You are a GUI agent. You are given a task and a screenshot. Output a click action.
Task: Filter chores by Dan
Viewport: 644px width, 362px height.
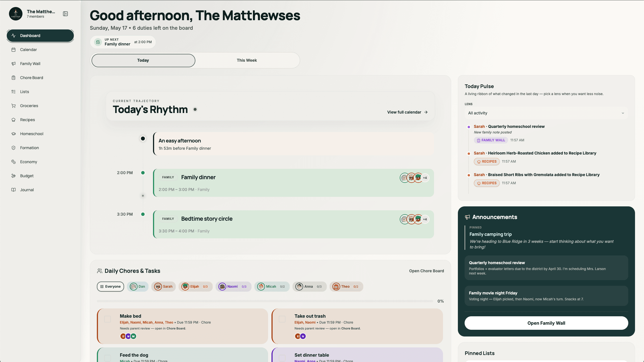[x=138, y=287]
